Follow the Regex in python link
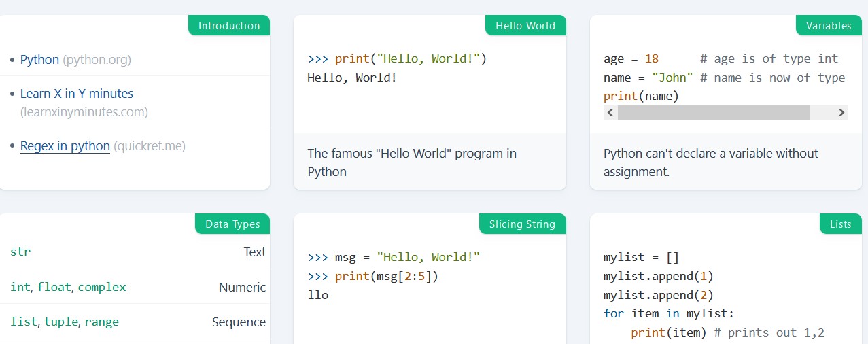 click(x=65, y=146)
